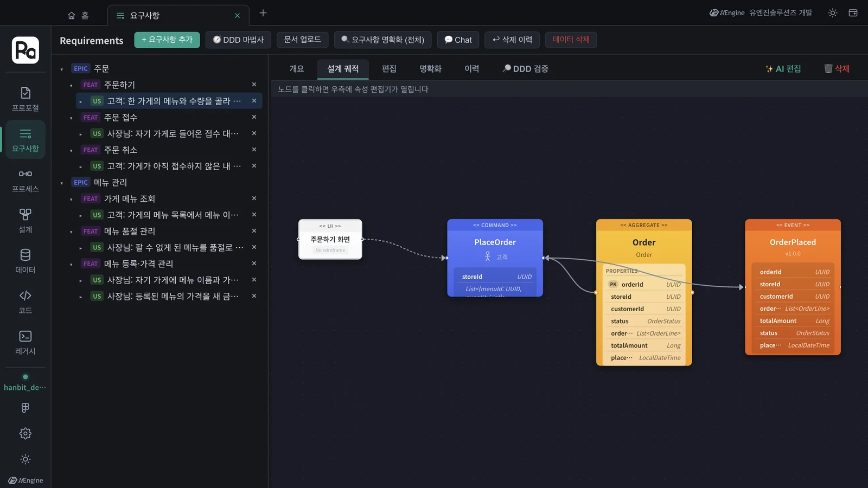This screenshot has width=868, height=488.
Task: Switch to the 이력 tab
Action: (x=472, y=69)
